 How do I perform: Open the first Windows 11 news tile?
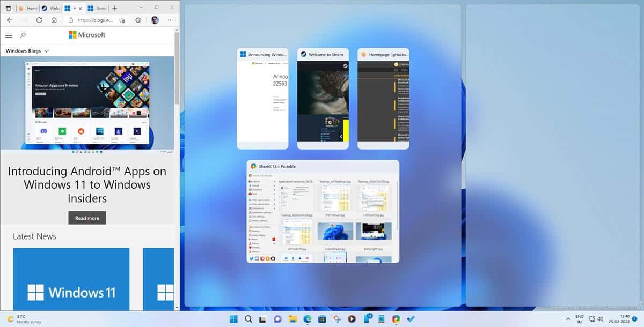click(71, 279)
